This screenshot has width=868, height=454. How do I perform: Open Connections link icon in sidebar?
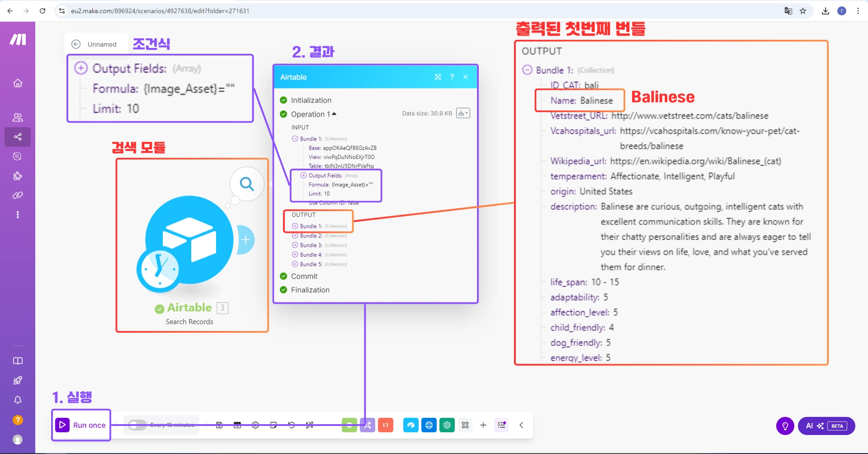[18, 195]
